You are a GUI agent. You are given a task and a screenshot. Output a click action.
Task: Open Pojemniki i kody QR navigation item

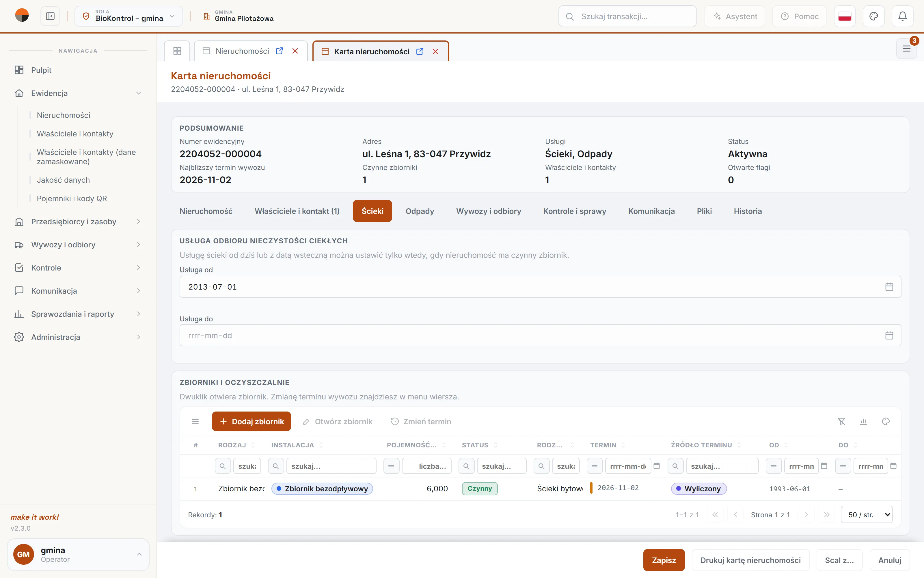point(72,199)
